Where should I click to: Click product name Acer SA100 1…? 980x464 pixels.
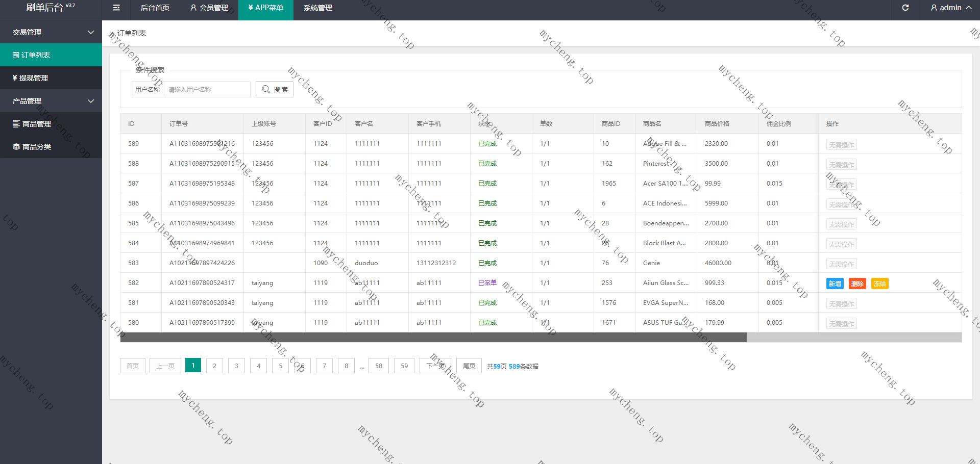coord(665,184)
